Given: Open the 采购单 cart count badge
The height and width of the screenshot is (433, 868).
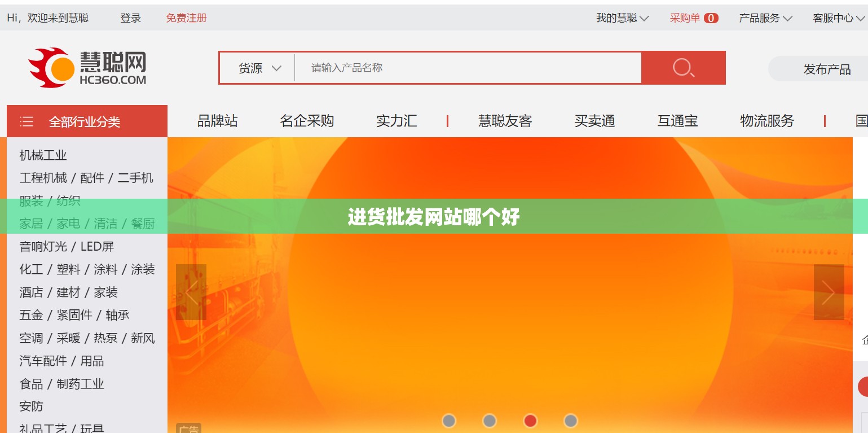Looking at the screenshot, I should tap(711, 18).
